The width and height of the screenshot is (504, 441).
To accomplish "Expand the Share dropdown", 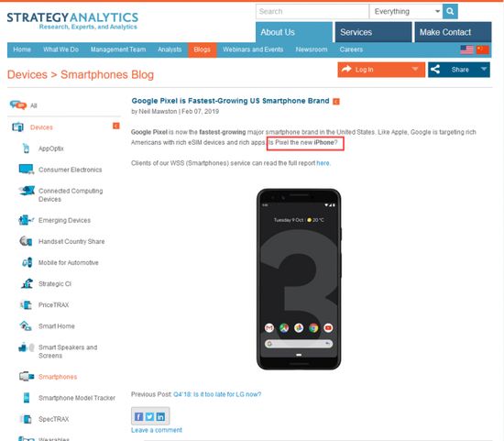I will (484, 69).
